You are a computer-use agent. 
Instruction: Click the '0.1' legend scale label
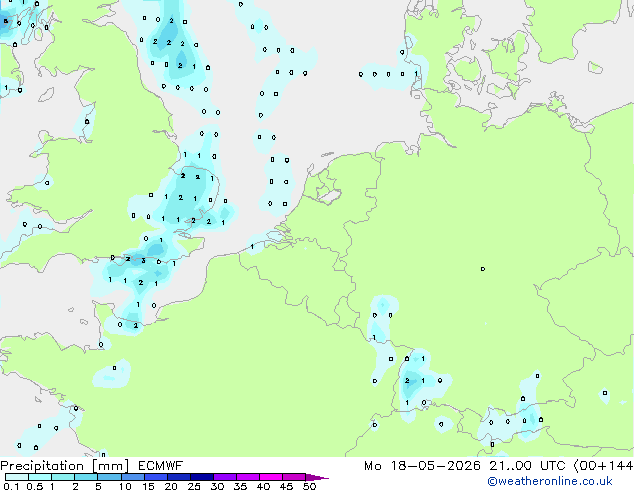[11, 486]
